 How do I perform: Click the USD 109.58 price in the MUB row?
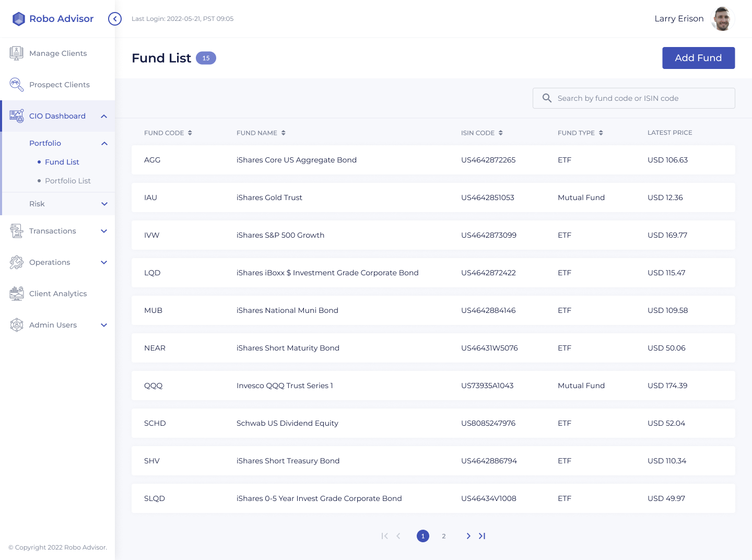point(667,310)
